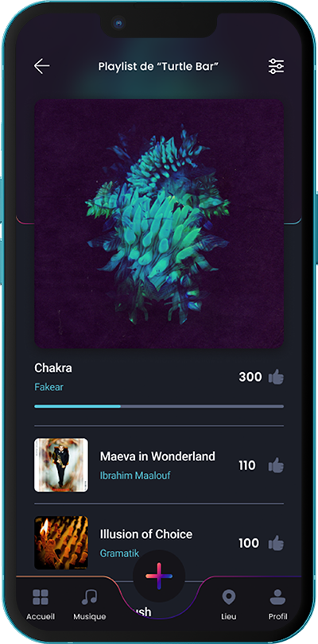Seek within the Chakra progress bar
This screenshot has width=318, height=644.
[x=159, y=406]
